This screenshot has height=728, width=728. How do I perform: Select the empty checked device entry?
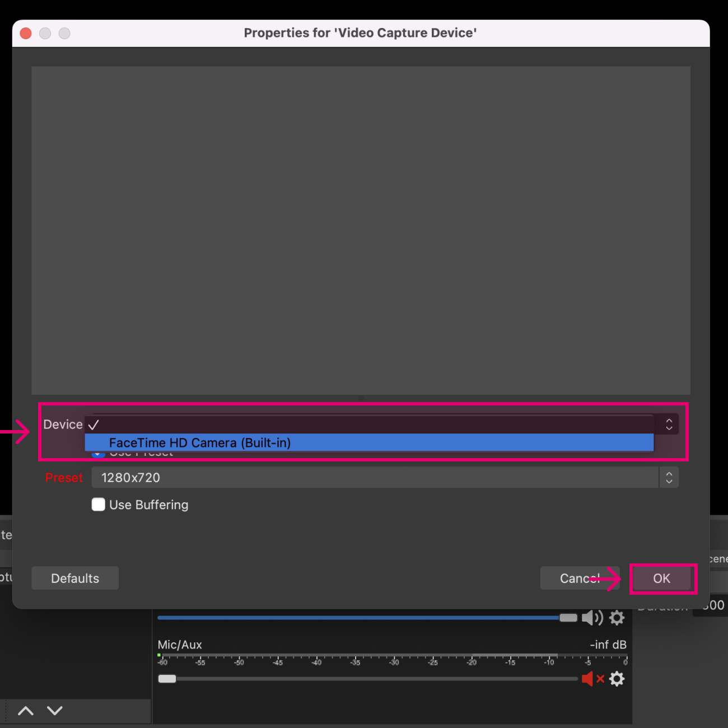(x=369, y=424)
